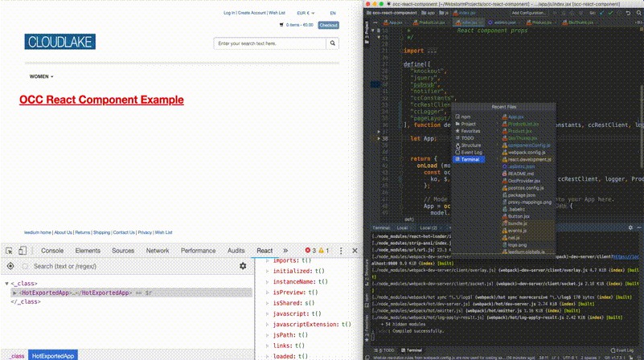Switch to the Elements tab in DevTools
644x360 pixels.
[88, 251]
